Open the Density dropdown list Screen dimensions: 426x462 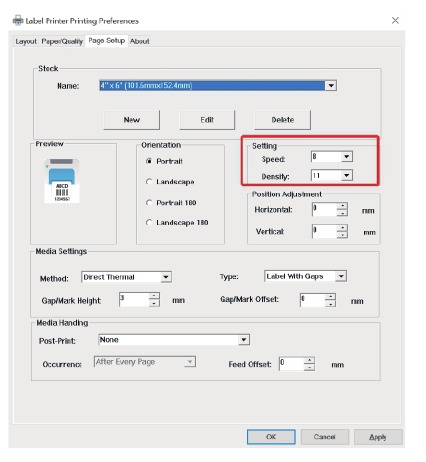click(x=347, y=175)
